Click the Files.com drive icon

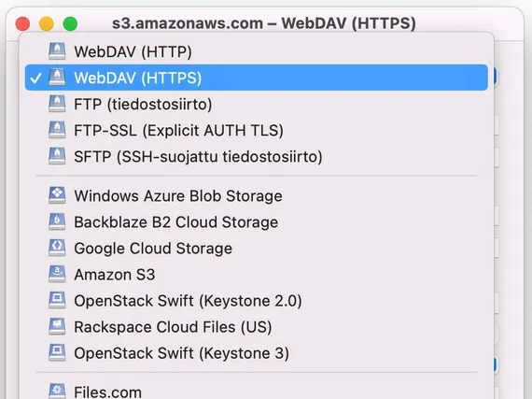click(x=57, y=391)
